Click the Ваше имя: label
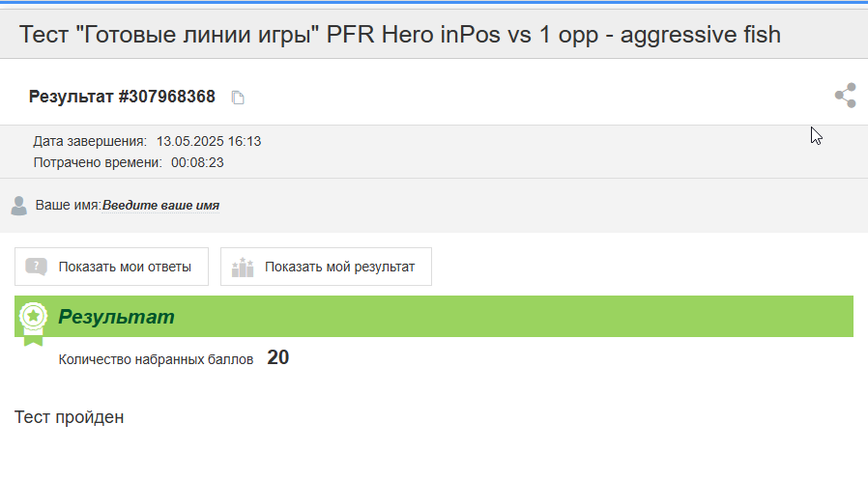This screenshot has width=868, height=480. click(x=68, y=205)
